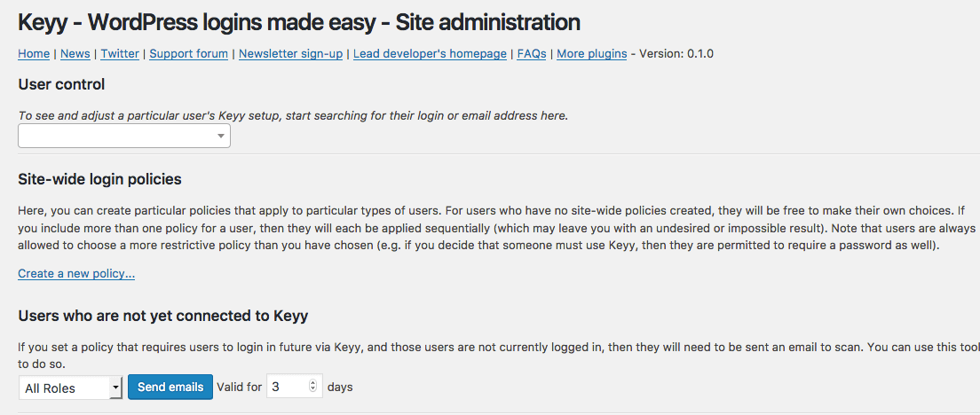The height and width of the screenshot is (415, 980).
Task: Select the 'Users who are not yet connected to Keyy' heading
Action: point(163,316)
